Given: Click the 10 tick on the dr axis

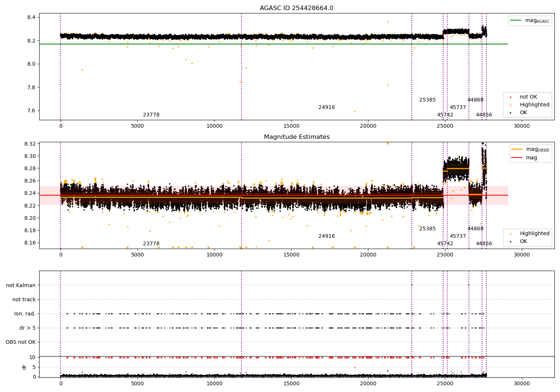Looking at the screenshot, I should [32, 357].
